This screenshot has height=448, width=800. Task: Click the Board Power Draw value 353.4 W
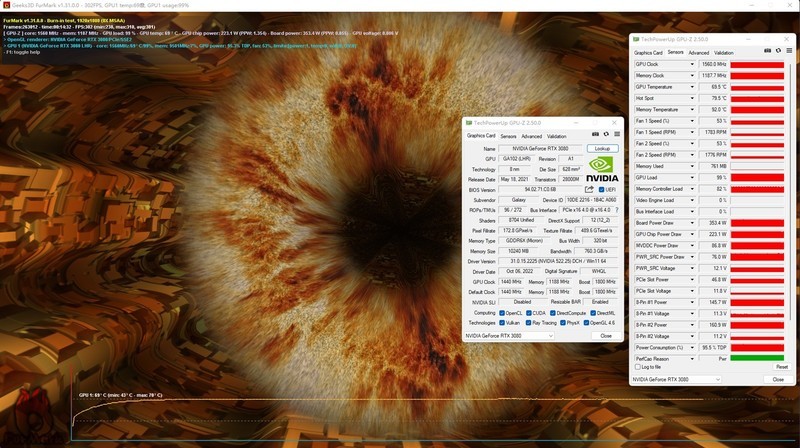713,223
